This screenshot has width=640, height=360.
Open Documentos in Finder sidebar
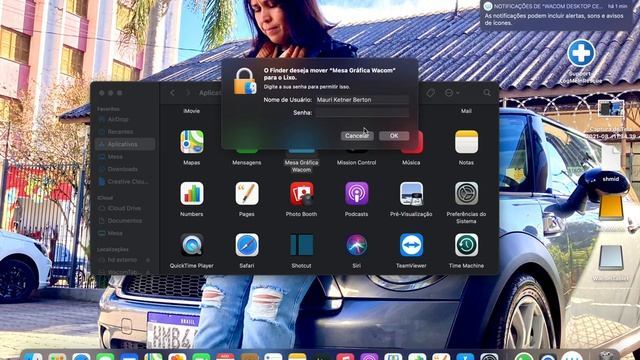point(125,221)
